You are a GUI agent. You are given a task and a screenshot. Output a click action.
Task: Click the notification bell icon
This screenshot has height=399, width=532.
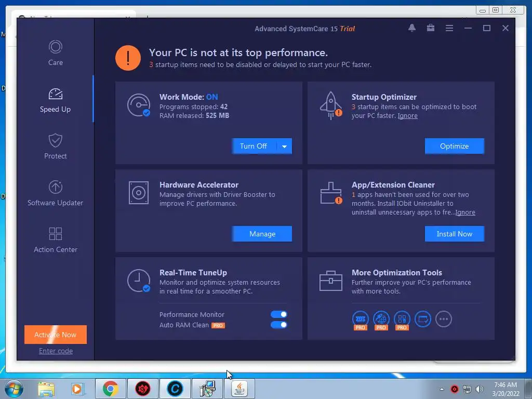click(x=412, y=28)
